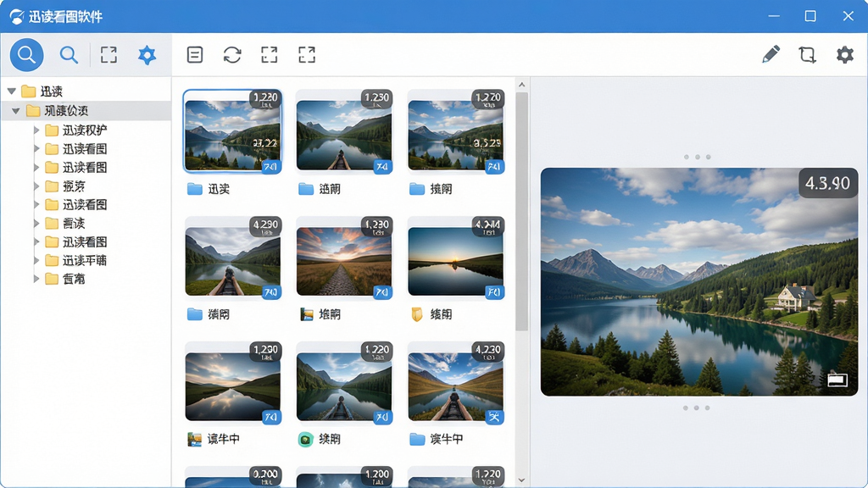This screenshot has width=868, height=488.
Task: Select the pencil edit tool
Action: click(771, 54)
